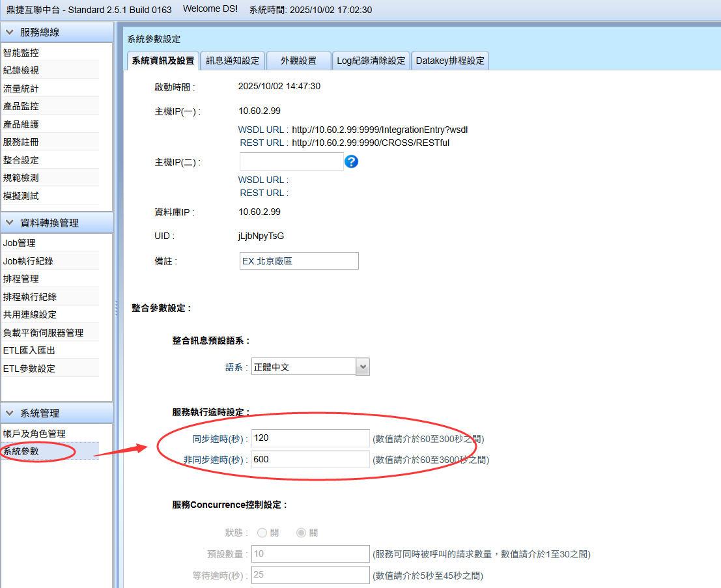Click the blue help icon beside 主機IP(二)
Image resolution: width=721 pixels, height=588 pixels.
click(x=351, y=161)
